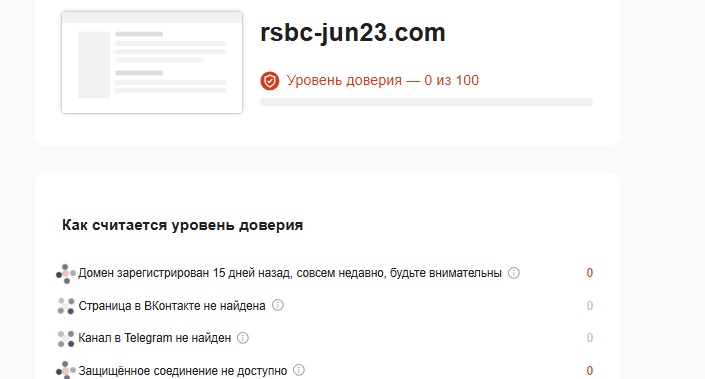Click text 'Канал в Telegram не найден'

(155, 338)
